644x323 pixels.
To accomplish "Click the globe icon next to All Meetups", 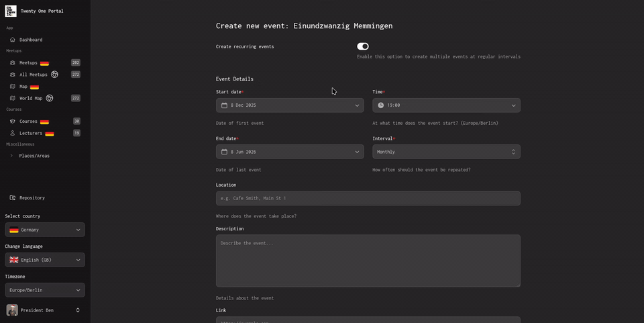I will (x=55, y=75).
